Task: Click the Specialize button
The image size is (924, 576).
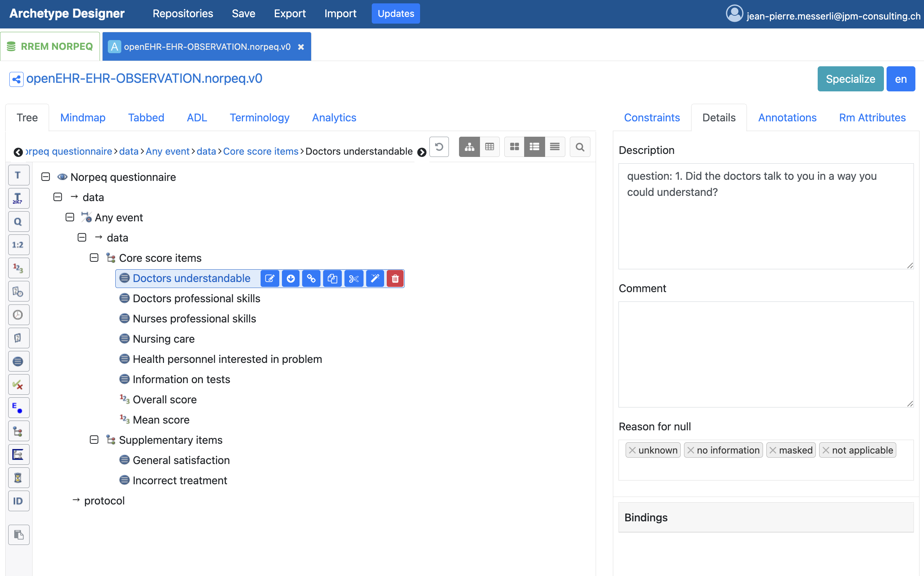Action: pyautogui.click(x=850, y=79)
